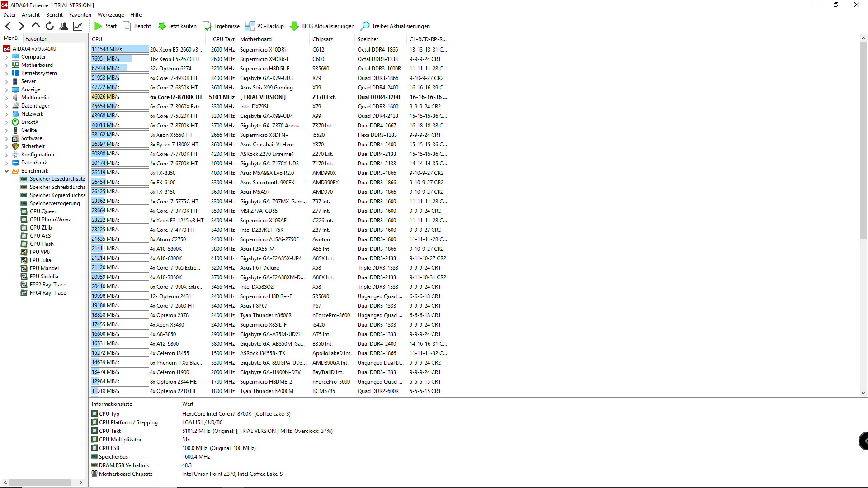The image size is (868, 488).
Task: Select FPU Julia benchmark item
Action: click(40, 260)
